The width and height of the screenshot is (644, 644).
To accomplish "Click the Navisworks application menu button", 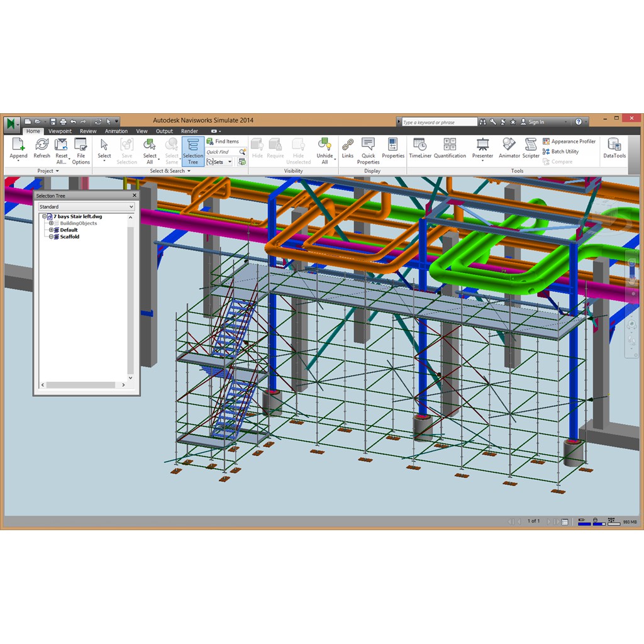I will click(x=12, y=125).
